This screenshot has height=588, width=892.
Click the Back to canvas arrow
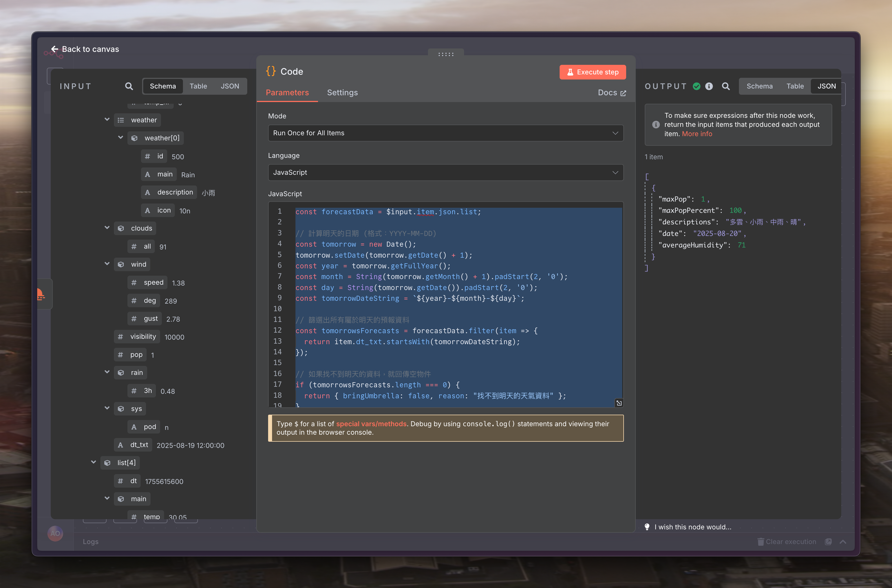coord(55,49)
